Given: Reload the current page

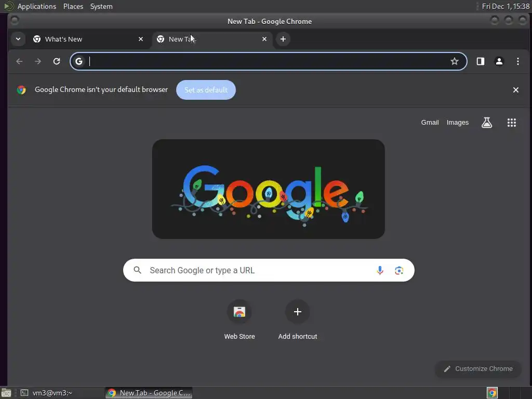Looking at the screenshot, I should [x=57, y=61].
